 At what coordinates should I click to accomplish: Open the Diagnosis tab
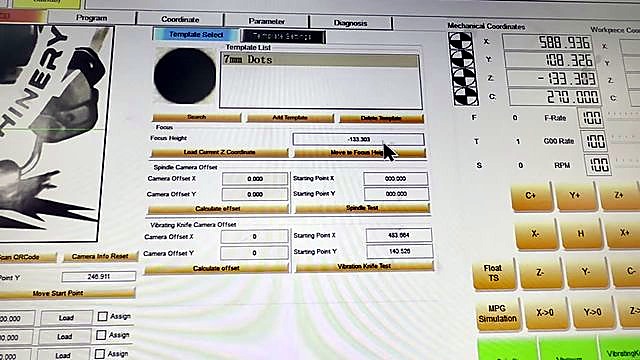coord(351,23)
